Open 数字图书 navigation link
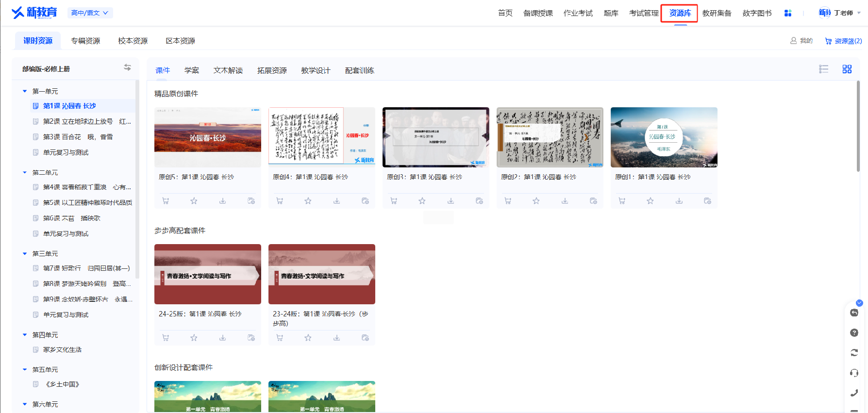 (757, 13)
